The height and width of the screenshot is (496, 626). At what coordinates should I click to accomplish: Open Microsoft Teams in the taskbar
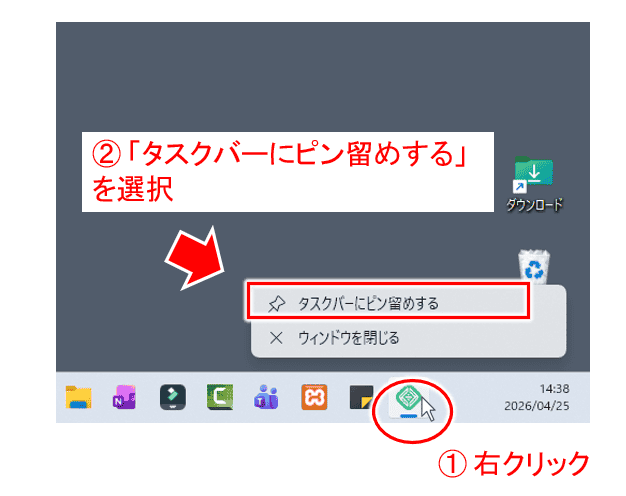266,397
